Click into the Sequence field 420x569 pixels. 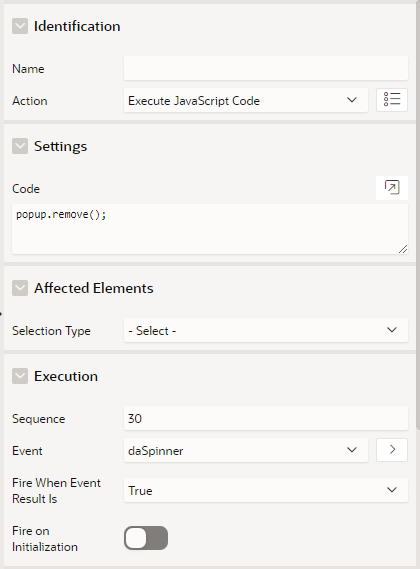(266, 418)
